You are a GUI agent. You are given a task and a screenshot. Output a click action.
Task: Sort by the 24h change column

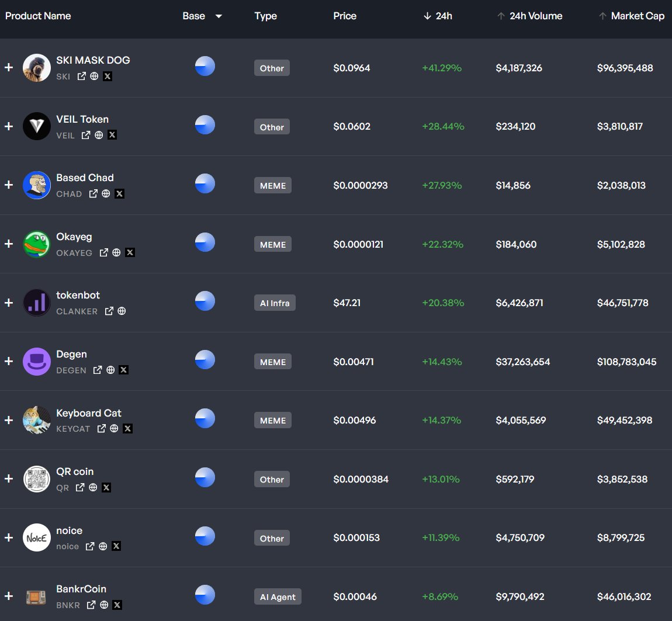(438, 16)
